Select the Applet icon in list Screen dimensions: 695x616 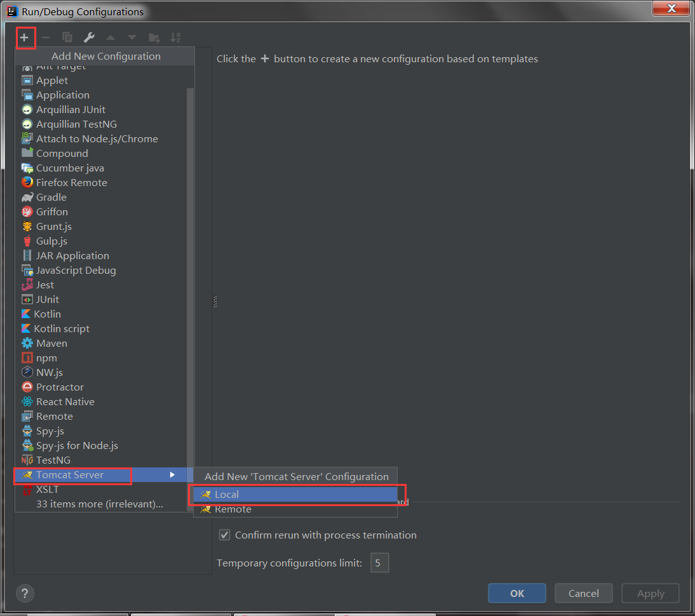pyautogui.click(x=27, y=81)
